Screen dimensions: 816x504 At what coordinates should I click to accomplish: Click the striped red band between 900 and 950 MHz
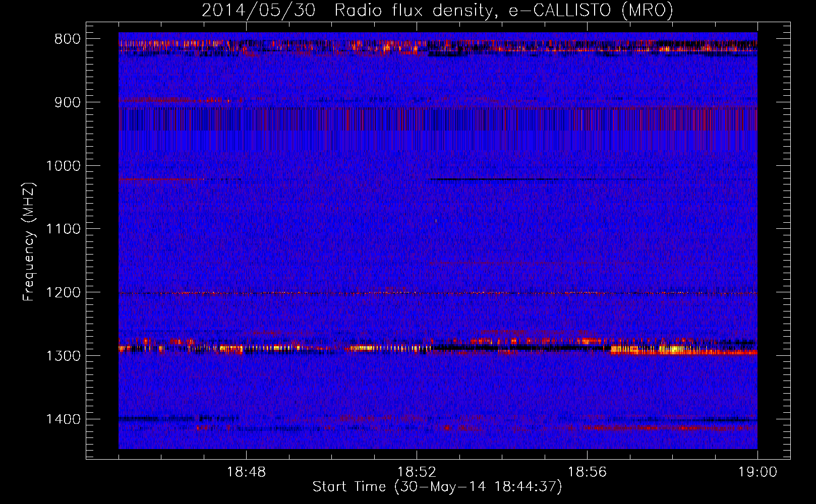pyautogui.click(x=438, y=119)
